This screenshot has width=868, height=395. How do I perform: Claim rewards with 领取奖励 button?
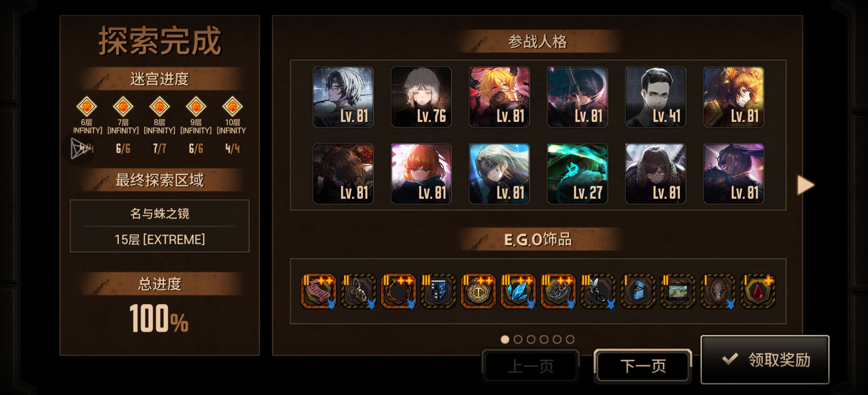(x=765, y=359)
